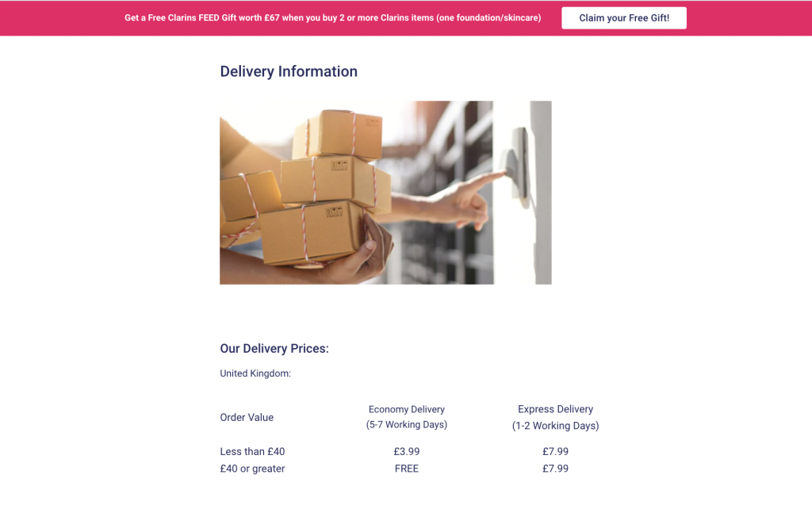Click the (1-2 Working Days) text
The width and height of the screenshot is (812, 532).
tap(555, 426)
